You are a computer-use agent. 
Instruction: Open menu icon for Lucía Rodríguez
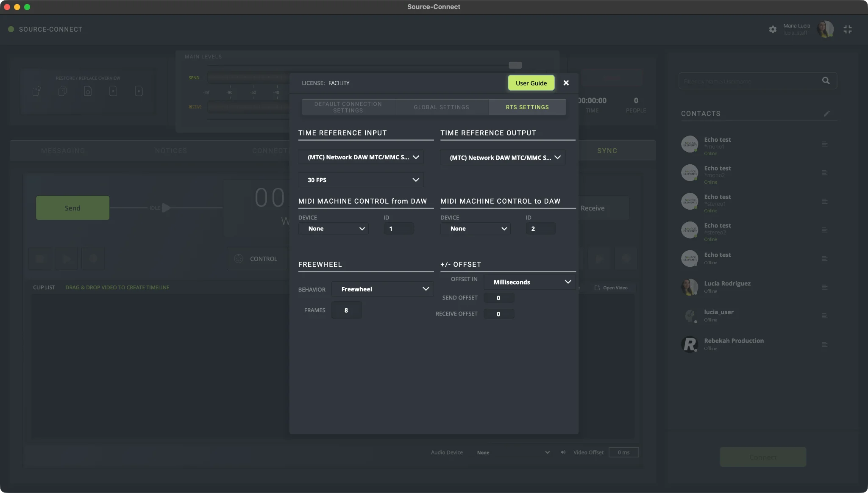[x=825, y=287]
